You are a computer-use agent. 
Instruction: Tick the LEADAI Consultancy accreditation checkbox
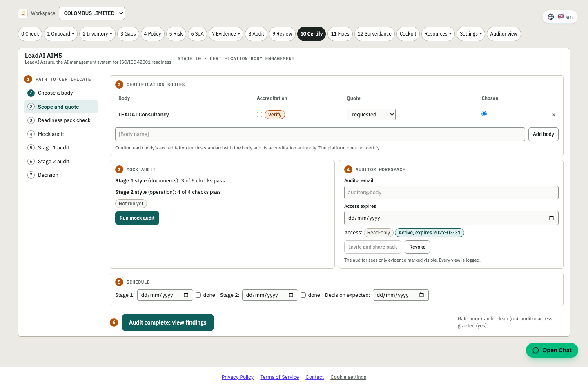coord(259,115)
